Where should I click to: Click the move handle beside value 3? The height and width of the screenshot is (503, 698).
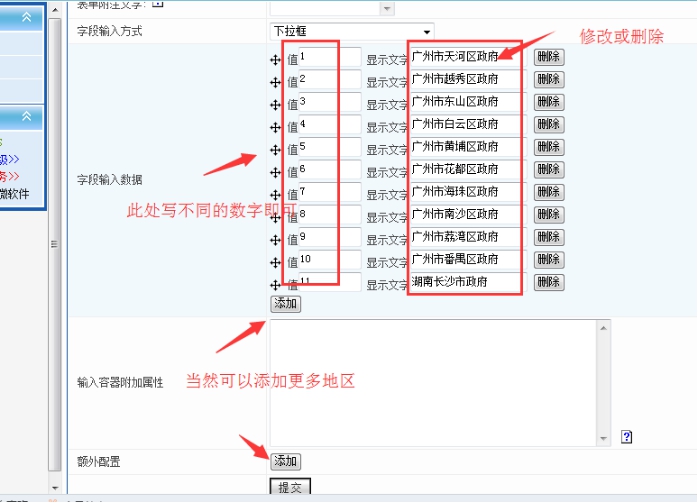pyautogui.click(x=275, y=104)
